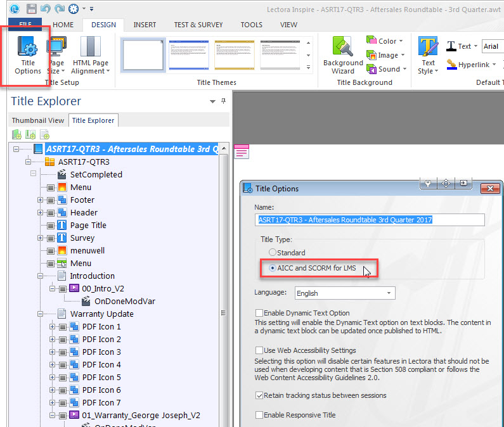Viewport: 504px width, 427px height.
Task: Click the PDF Icon 1 group icon
Action: coord(74,327)
